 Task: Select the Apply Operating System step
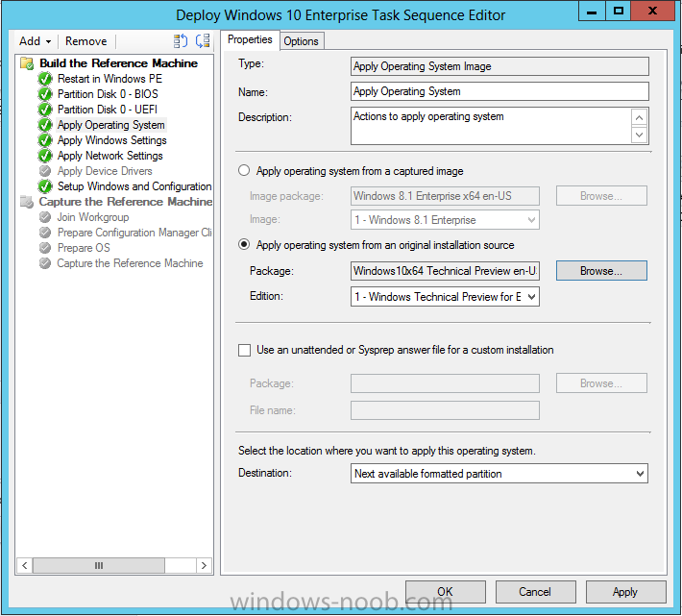tap(111, 125)
